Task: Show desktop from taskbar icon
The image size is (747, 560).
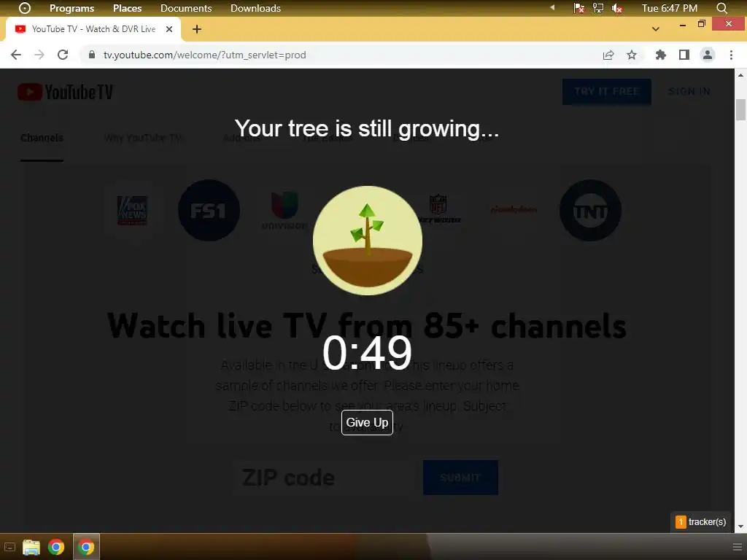Action: click(9, 547)
